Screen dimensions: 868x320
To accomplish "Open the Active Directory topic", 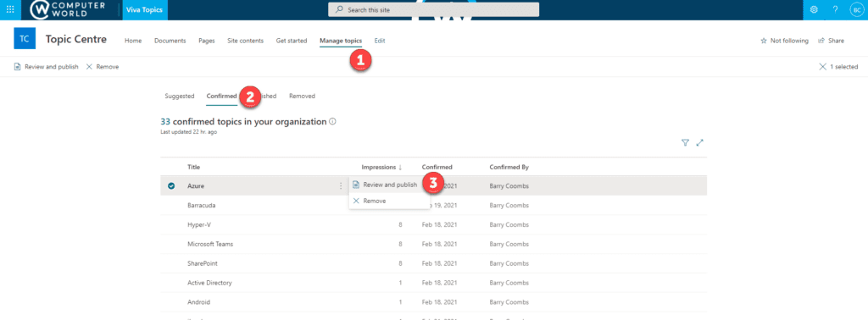I will (x=210, y=283).
